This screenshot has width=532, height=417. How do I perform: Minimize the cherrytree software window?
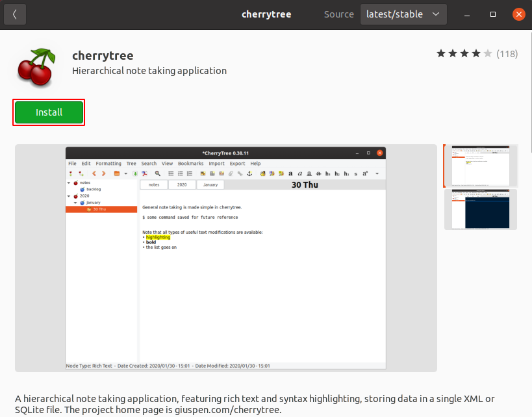point(467,14)
